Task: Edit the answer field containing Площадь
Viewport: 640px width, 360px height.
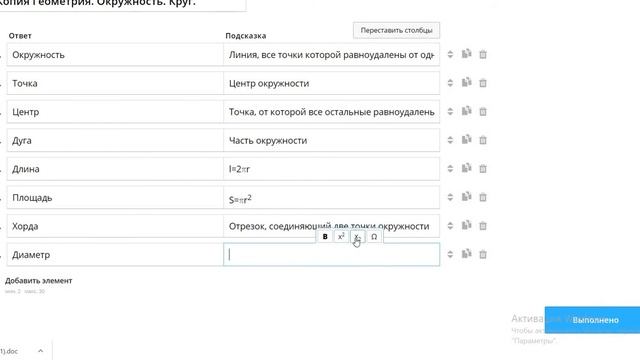Action: [115, 198]
